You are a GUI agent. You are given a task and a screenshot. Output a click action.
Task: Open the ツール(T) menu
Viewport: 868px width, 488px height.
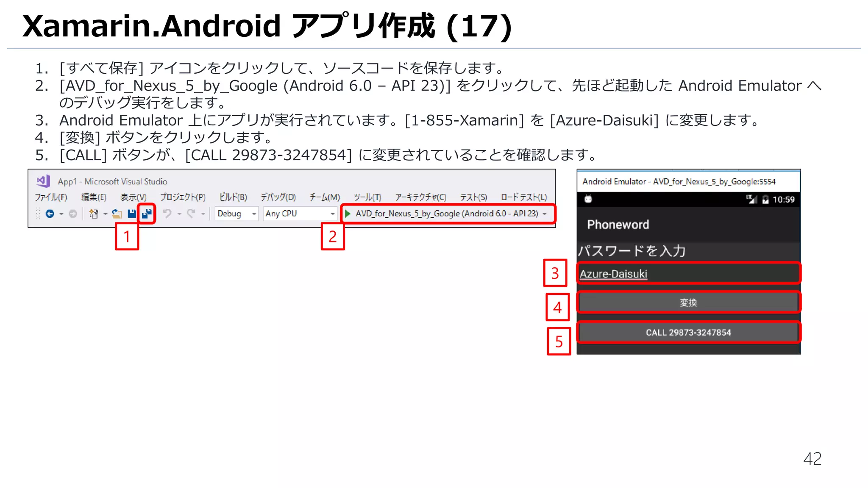tap(367, 197)
